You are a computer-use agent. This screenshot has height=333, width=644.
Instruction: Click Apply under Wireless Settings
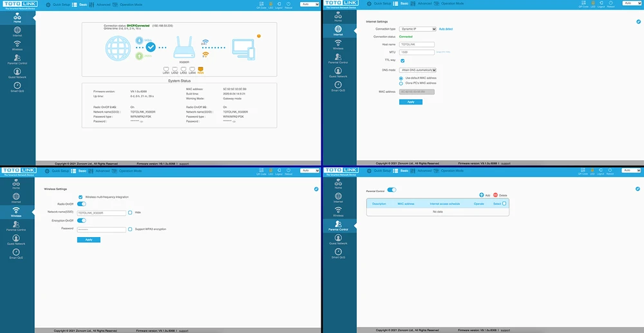click(x=88, y=240)
